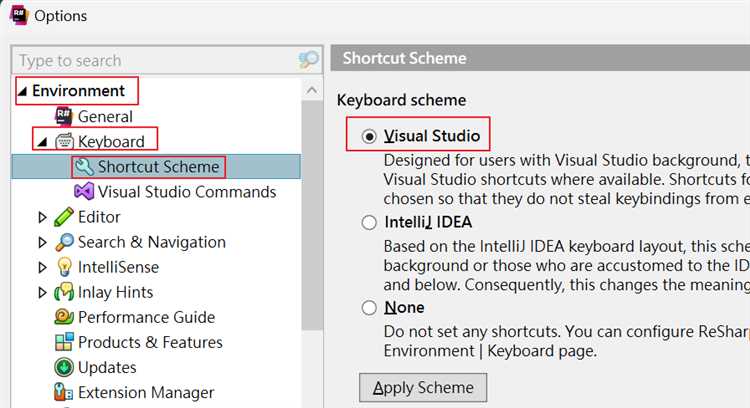750x408 pixels.
Task: Collapse the Environment tree node arrow
Action: [22, 91]
